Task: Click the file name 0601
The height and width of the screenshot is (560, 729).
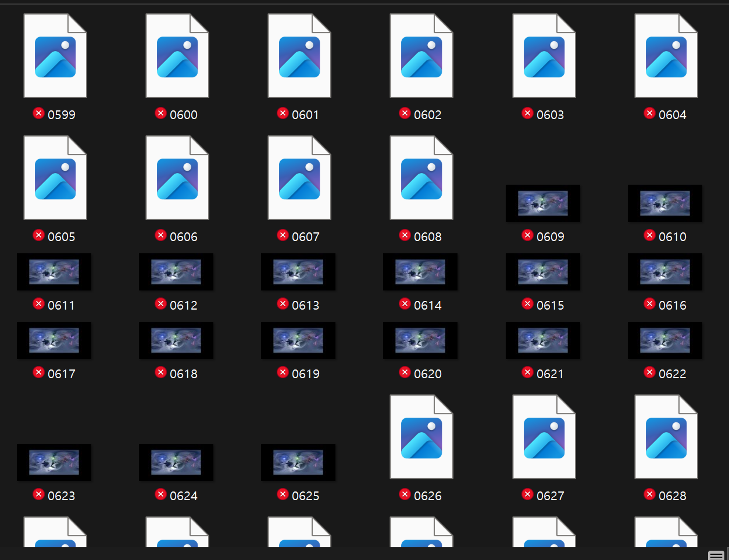Action: (x=306, y=115)
